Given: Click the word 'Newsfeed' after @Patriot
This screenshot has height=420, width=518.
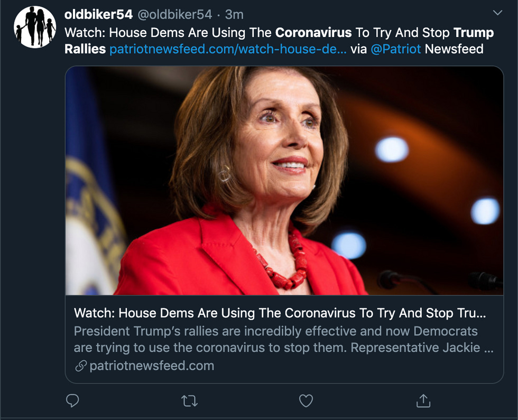Looking at the screenshot, I should pos(454,49).
